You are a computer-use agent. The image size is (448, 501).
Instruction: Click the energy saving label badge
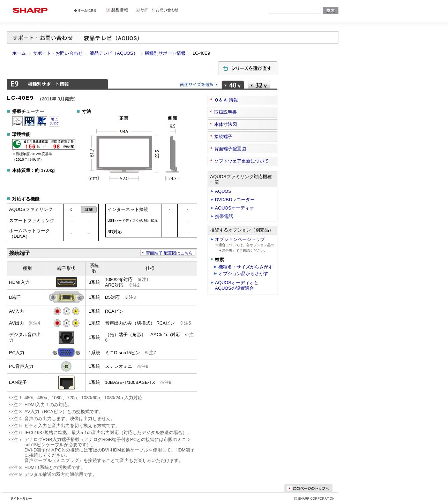44,144
